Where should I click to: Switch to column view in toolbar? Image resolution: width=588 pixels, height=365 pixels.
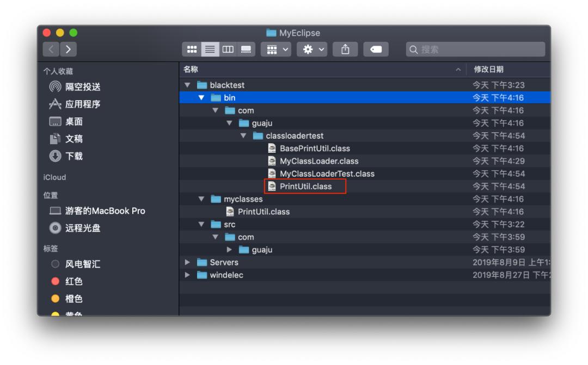point(228,50)
